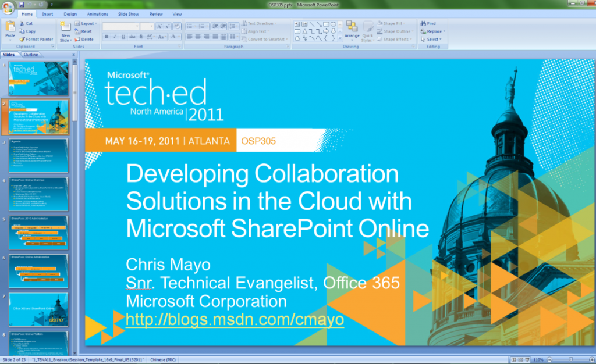Increase the font size
Screen dimensions: 596x364
159,26
